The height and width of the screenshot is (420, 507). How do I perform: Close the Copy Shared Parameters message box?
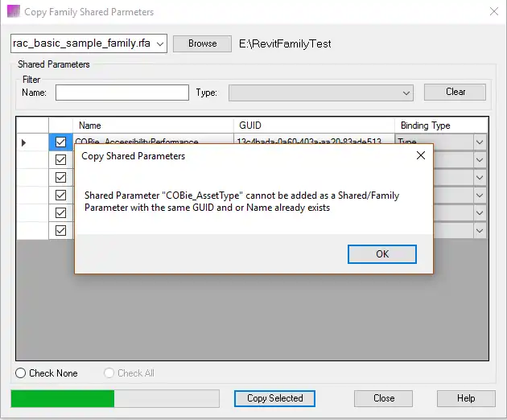pyautogui.click(x=420, y=156)
